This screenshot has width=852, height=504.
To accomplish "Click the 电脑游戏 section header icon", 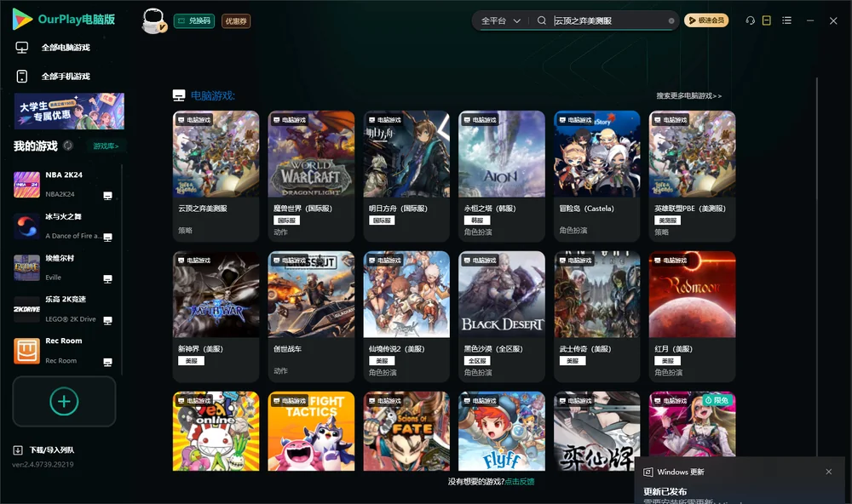I will pyautogui.click(x=179, y=95).
